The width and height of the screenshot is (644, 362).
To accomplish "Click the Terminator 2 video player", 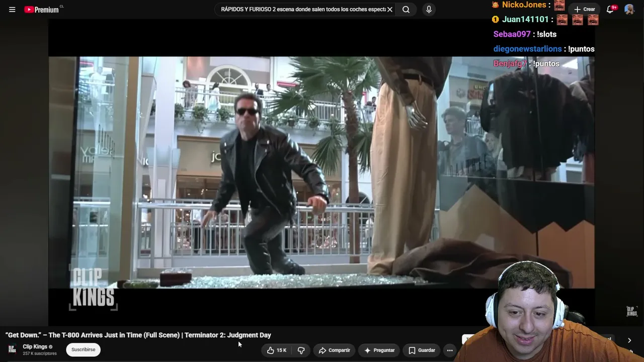I will (x=321, y=172).
